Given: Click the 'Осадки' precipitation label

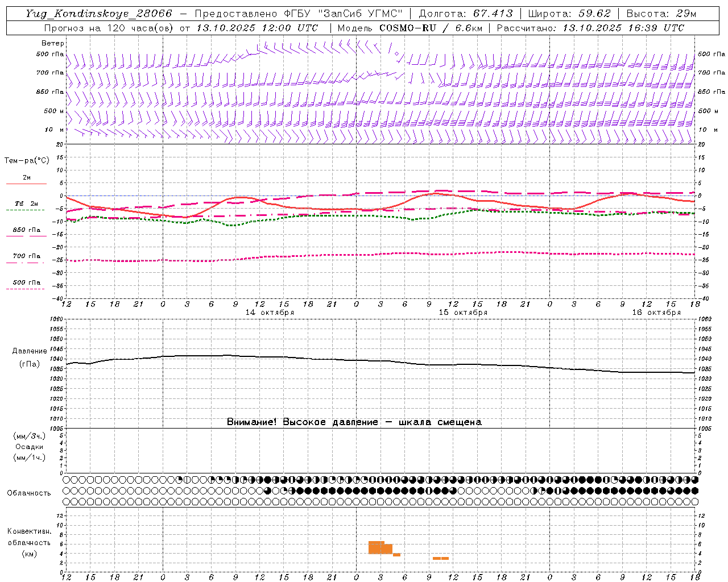Looking at the screenshot, I should (x=30, y=447).
